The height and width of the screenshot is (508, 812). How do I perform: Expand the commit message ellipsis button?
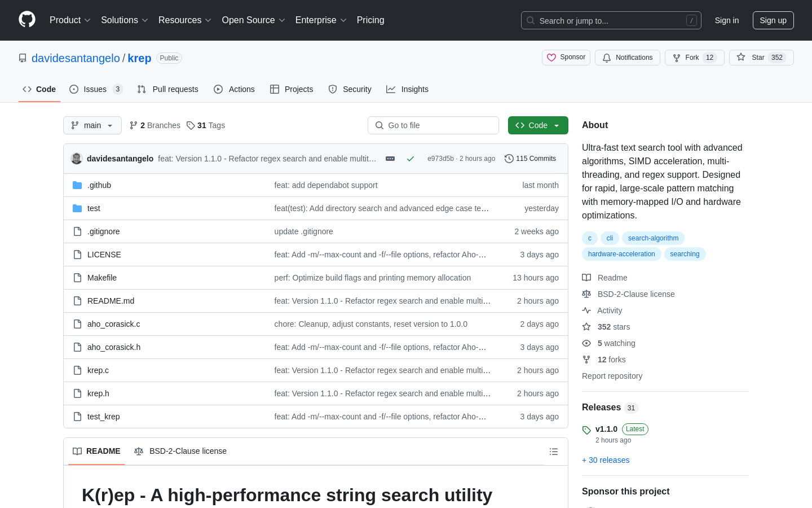390,159
